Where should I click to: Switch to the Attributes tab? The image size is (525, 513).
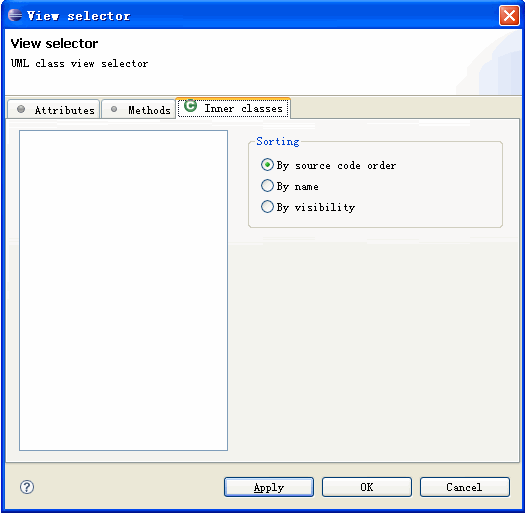[x=54, y=109]
